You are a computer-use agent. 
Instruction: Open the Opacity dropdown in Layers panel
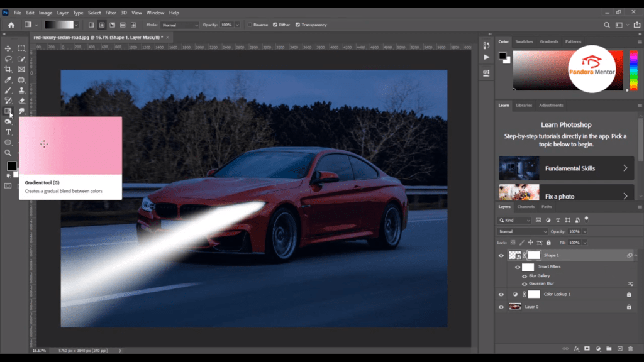585,231
